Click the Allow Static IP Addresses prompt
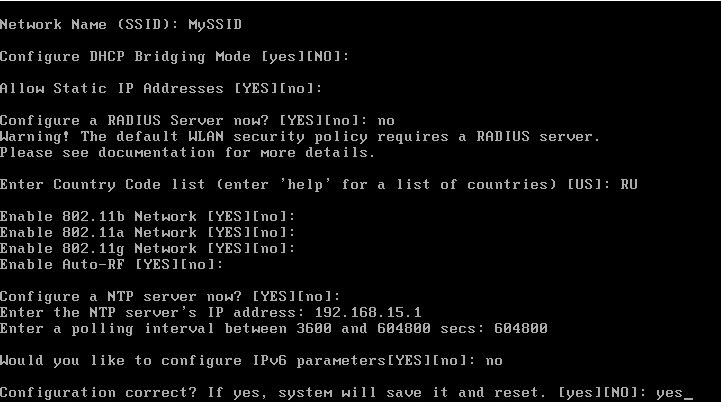The width and height of the screenshot is (721, 402). 161,88
